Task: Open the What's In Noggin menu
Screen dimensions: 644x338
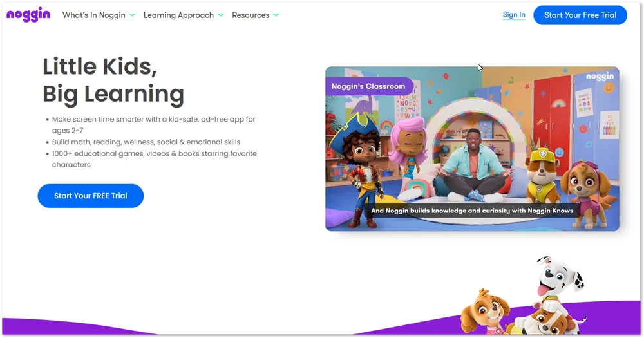Action: (x=93, y=15)
